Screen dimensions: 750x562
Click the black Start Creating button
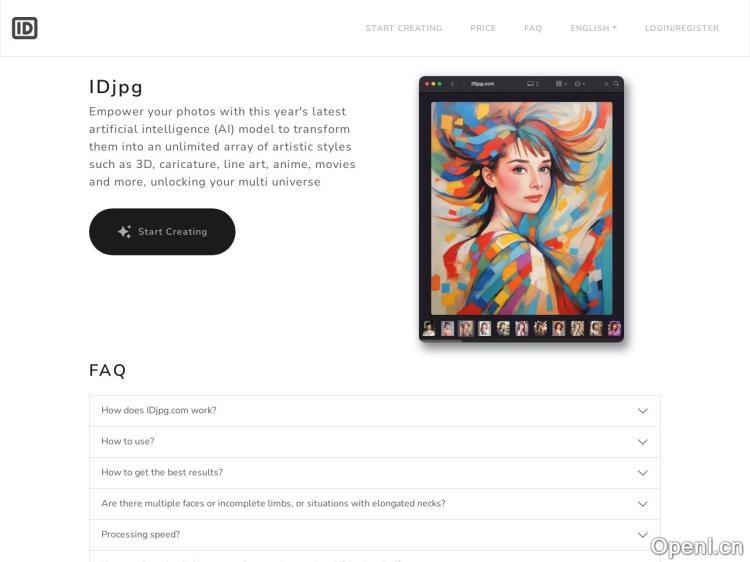[162, 231]
